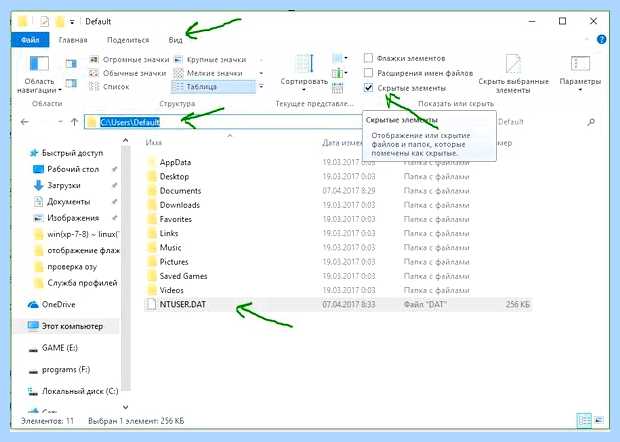Viewport: 620px width, 442px height.
Task: Go back with the back arrow
Action: pyautogui.click(x=25, y=122)
